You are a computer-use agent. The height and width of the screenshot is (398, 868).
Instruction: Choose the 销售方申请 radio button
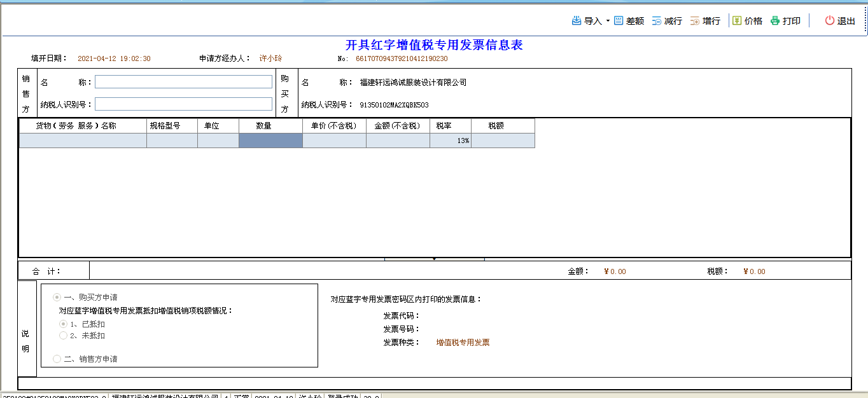click(x=57, y=359)
